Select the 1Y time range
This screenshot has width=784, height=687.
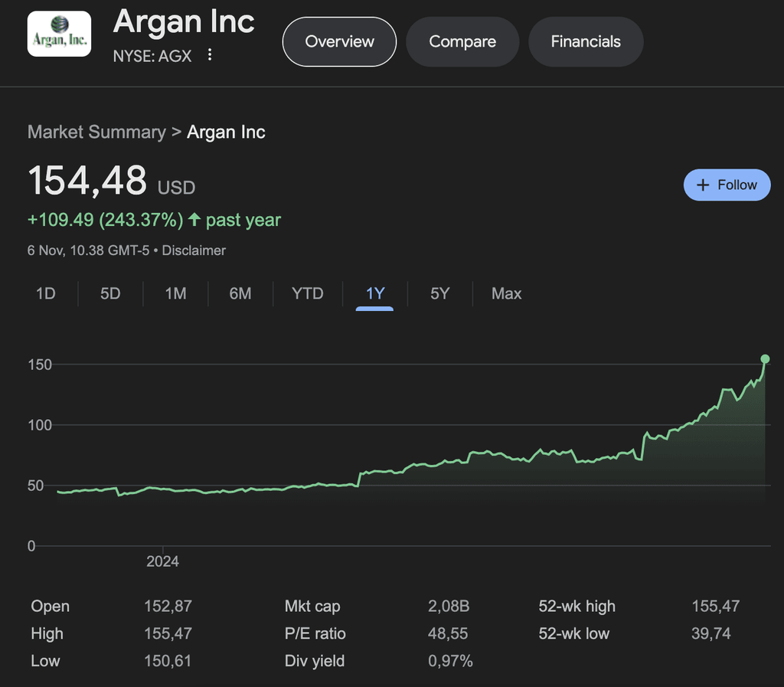tap(375, 293)
